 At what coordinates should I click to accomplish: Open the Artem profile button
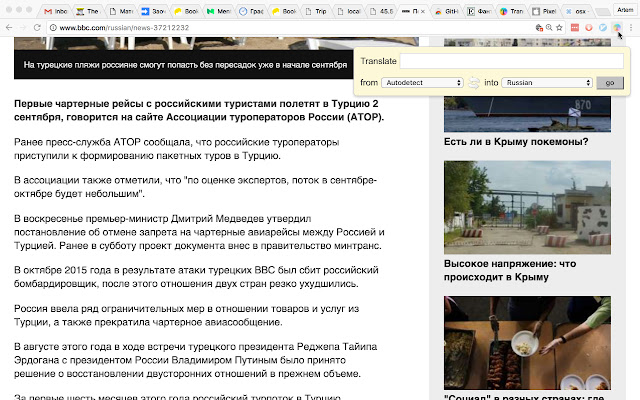(x=623, y=8)
